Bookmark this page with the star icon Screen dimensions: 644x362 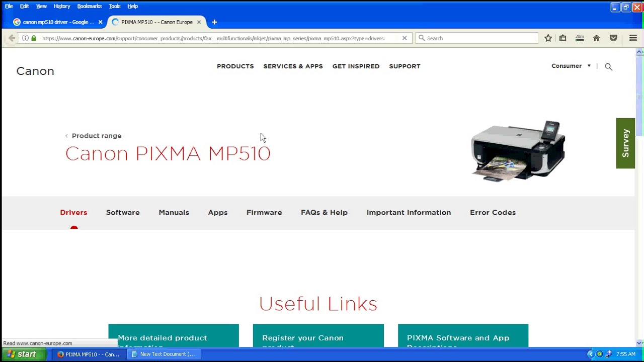pyautogui.click(x=548, y=38)
